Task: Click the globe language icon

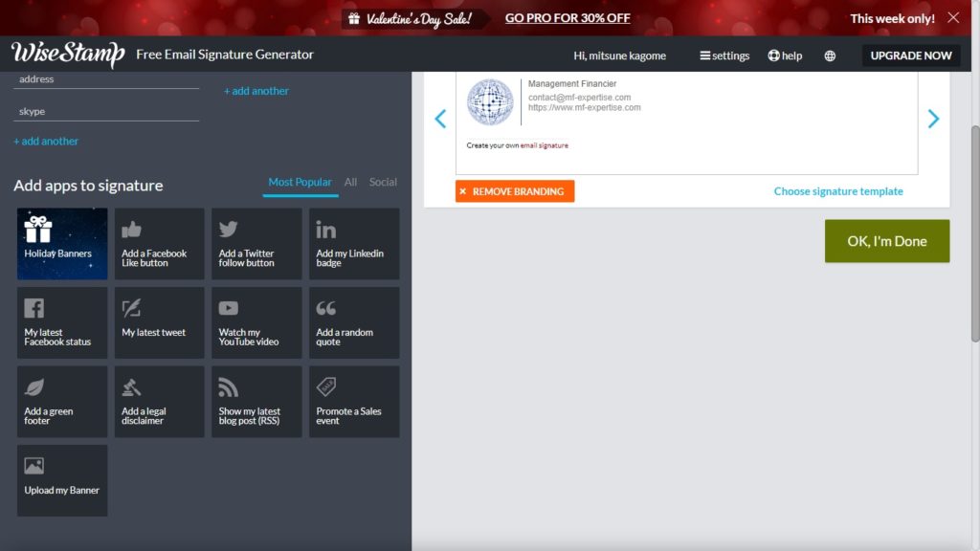Action: 830,55
